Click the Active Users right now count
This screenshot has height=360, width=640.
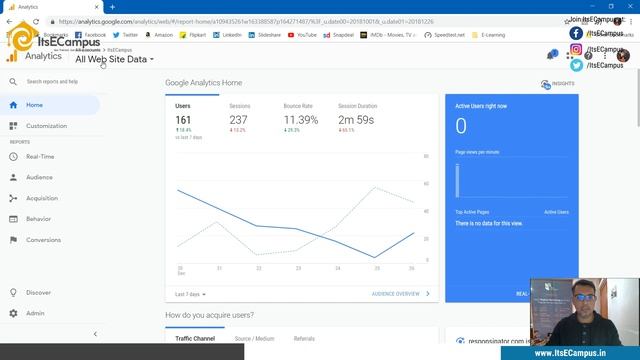click(461, 126)
